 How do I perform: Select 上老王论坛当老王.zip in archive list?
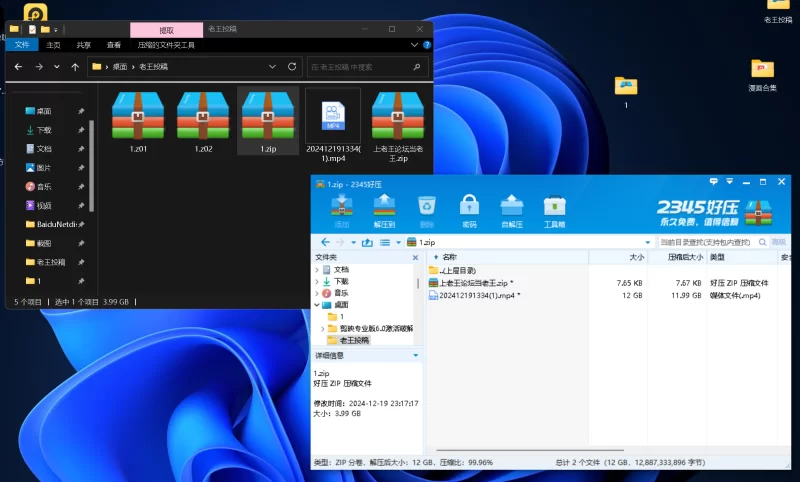[471, 283]
